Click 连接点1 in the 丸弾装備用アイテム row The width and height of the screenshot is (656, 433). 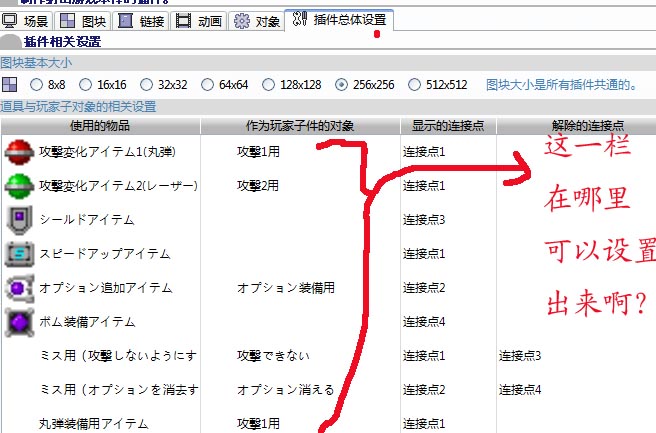[x=424, y=423]
